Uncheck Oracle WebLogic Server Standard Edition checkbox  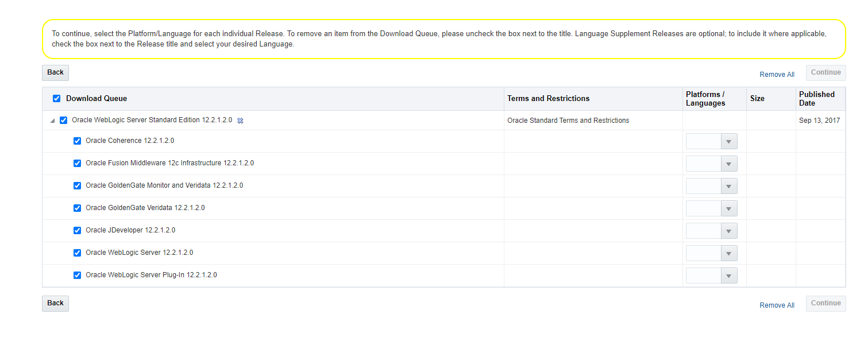64,121
